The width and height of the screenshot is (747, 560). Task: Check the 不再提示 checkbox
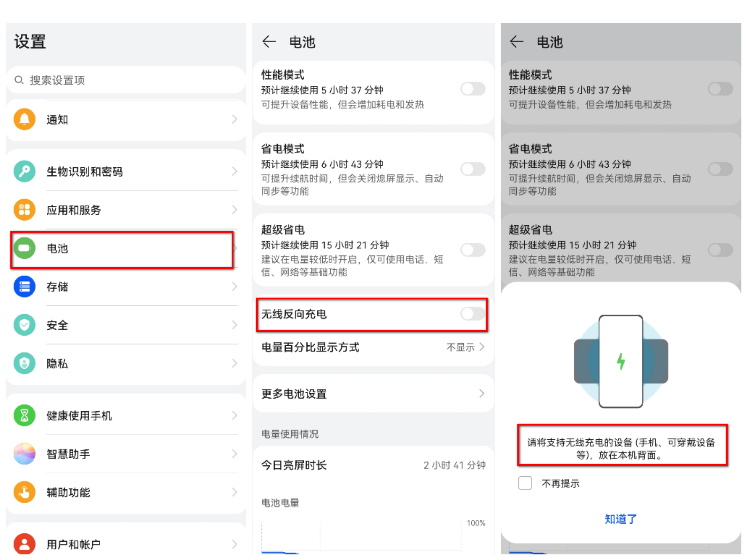click(525, 483)
